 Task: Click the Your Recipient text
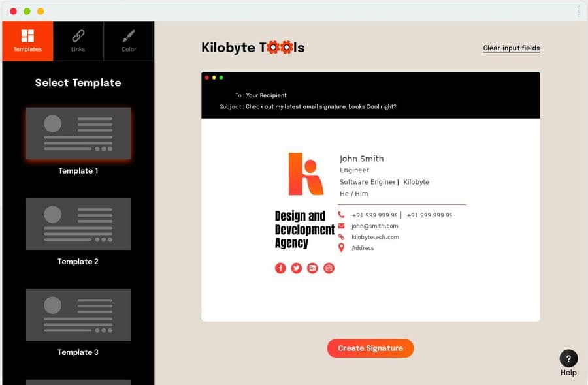tap(267, 95)
